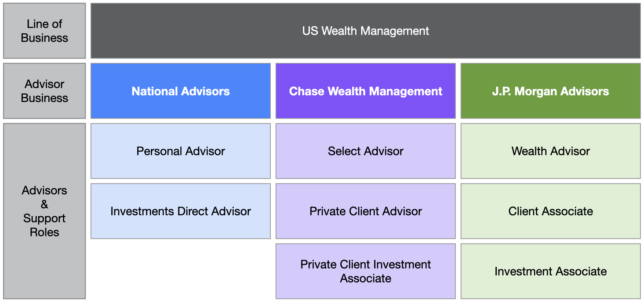This screenshot has height=303, width=644.
Task: Select the Investment Associate box
Action: coord(551,271)
